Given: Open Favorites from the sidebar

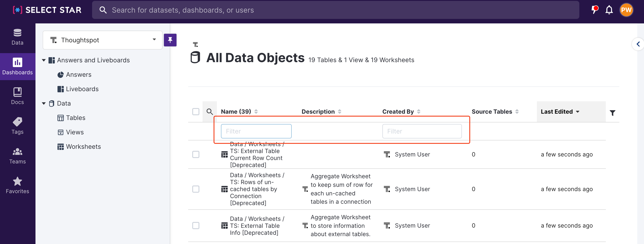Looking at the screenshot, I should (17, 185).
